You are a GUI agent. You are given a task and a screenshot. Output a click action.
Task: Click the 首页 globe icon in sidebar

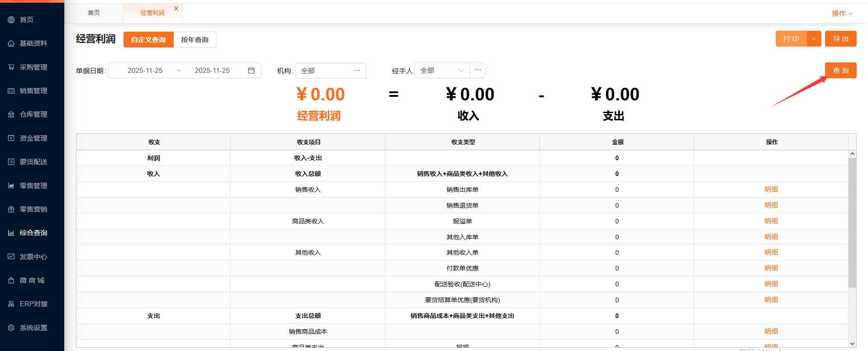click(x=11, y=19)
